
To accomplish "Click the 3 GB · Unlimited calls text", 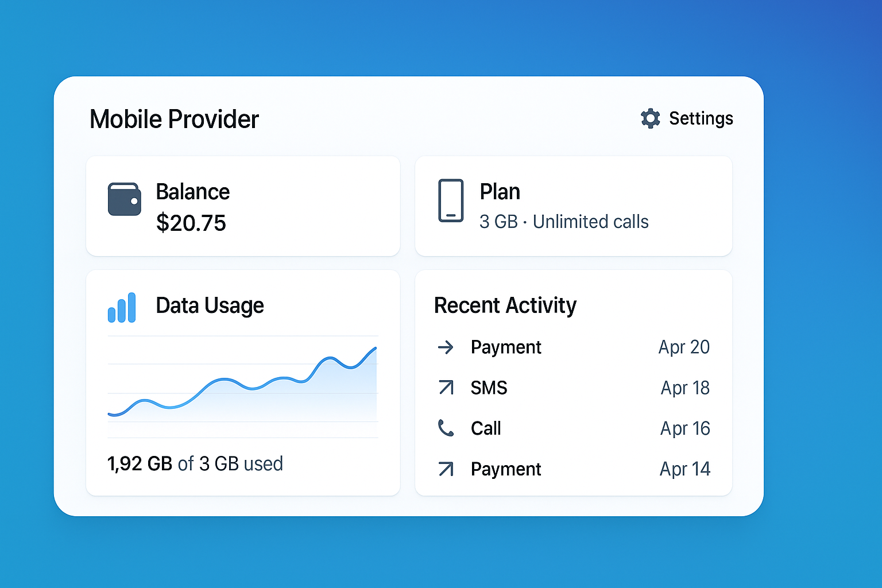I will [564, 222].
